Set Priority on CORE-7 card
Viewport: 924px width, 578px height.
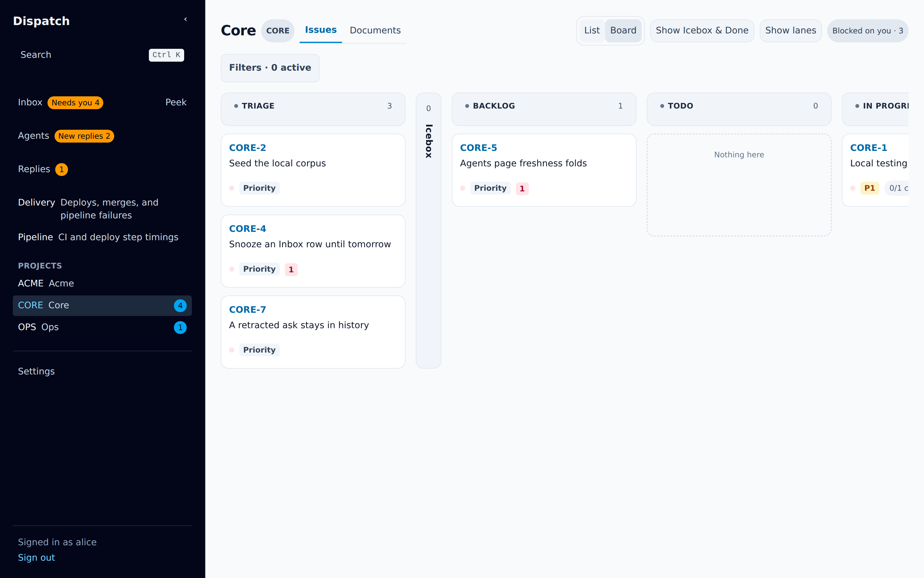259,350
